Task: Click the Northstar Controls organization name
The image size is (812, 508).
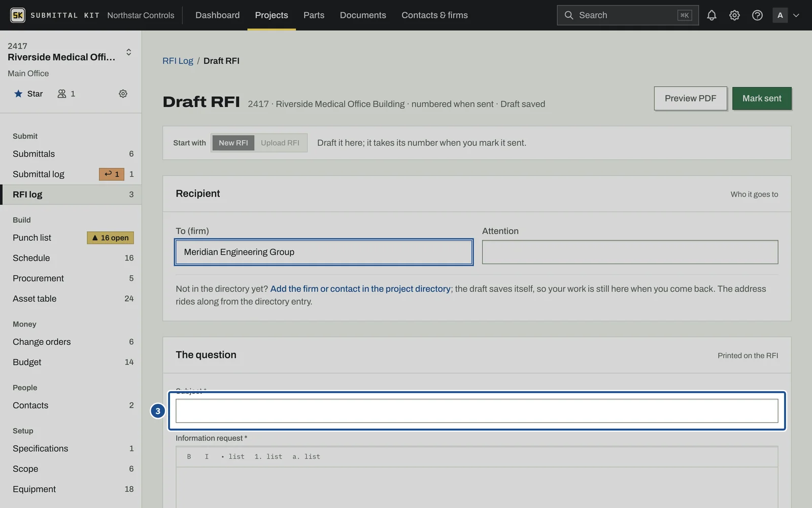Action: [x=141, y=15]
